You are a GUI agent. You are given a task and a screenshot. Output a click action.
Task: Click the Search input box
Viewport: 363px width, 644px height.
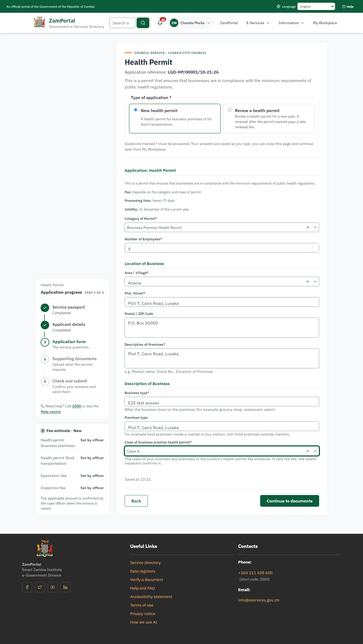click(x=123, y=23)
